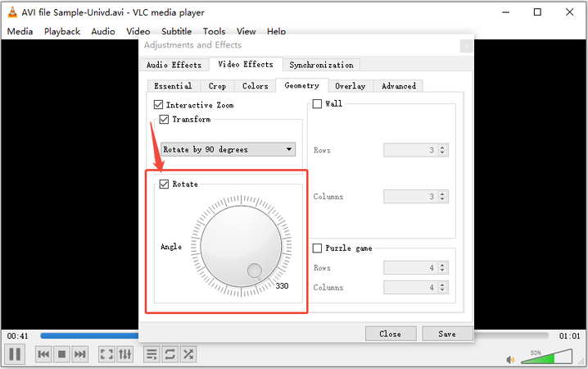This screenshot has width=588, height=369.
Task: Open the Tools menu
Action: [214, 31]
